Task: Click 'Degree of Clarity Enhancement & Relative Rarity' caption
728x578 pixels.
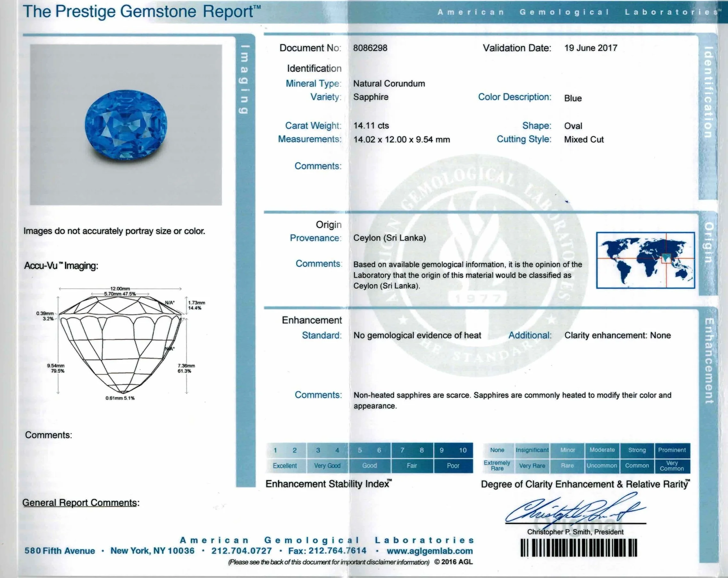Action: pos(585,484)
